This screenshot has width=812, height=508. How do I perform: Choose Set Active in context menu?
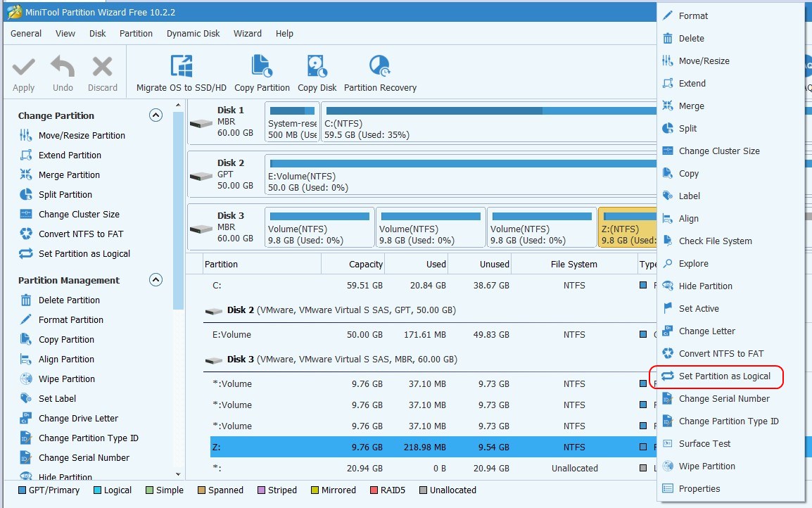[730, 309]
